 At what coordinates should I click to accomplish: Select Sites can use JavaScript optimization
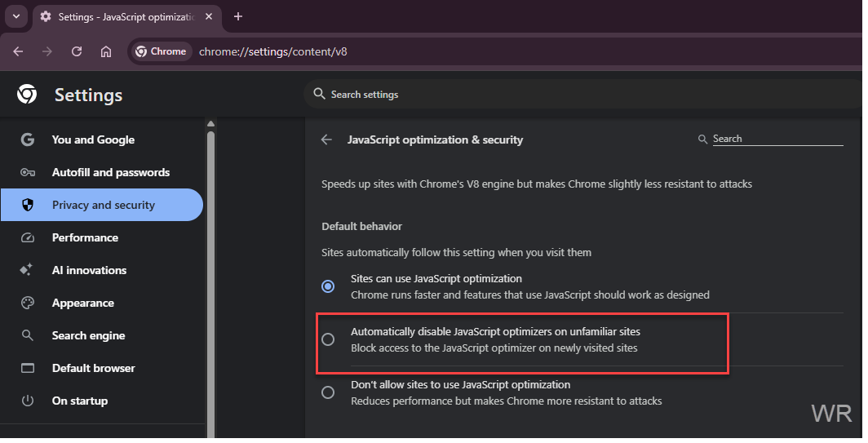point(328,286)
